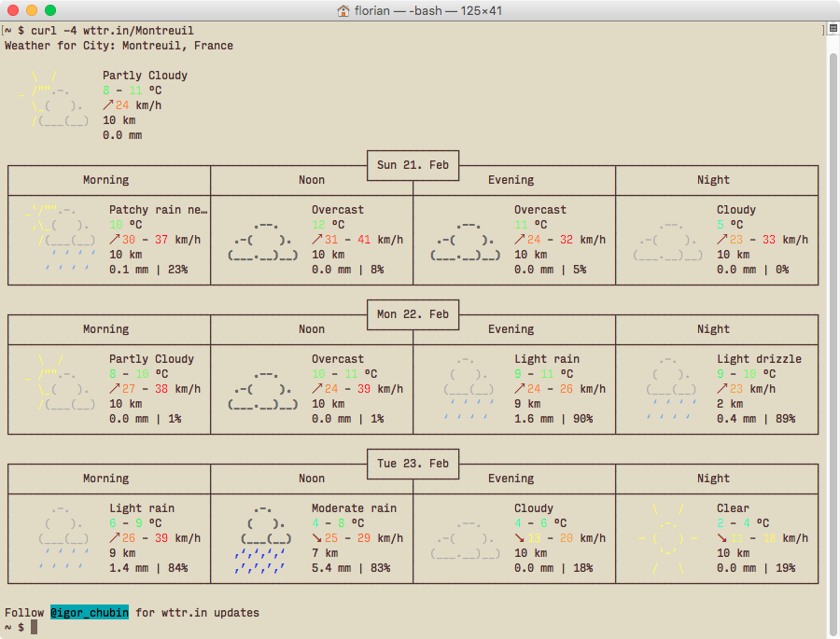Click Sunday noon's overcast cloud icon

pyautogui.click(x=263, y=240)
